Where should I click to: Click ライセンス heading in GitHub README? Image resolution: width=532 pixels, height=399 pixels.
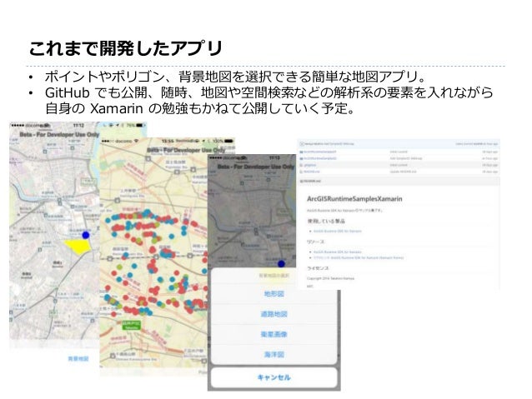click(318, 268)
